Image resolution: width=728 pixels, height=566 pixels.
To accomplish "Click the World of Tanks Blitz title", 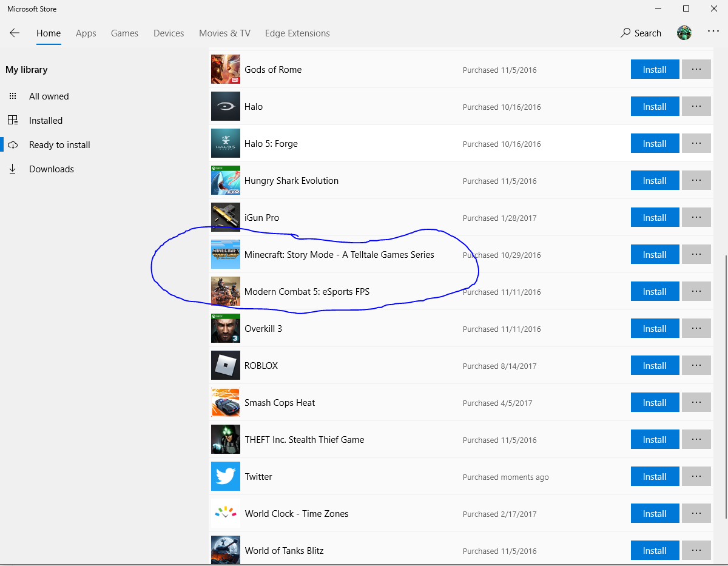I will (284, 550).
